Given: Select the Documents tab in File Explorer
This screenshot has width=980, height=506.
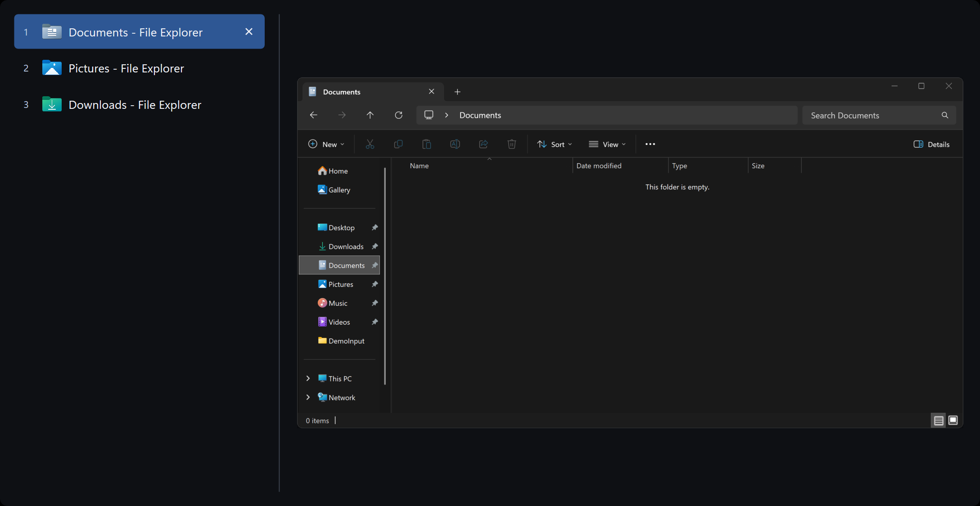Looking at the screenshot, I should 373,92.
